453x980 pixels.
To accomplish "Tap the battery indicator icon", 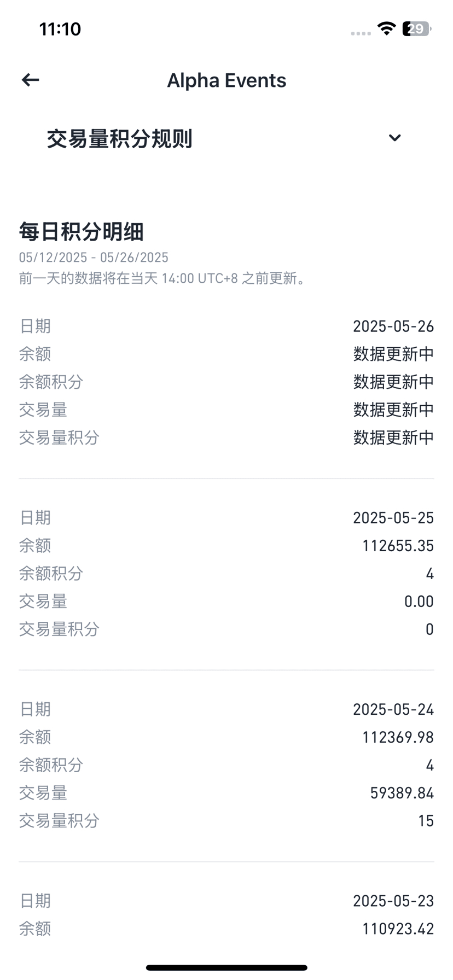I will pyautogui.click(x=417, y=29).
